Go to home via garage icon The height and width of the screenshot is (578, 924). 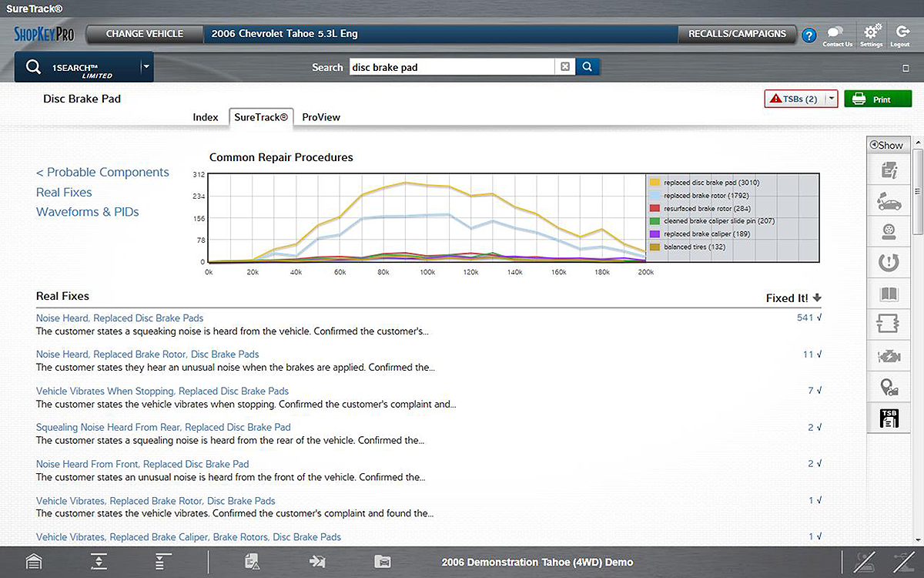click(x=34, y=562)
